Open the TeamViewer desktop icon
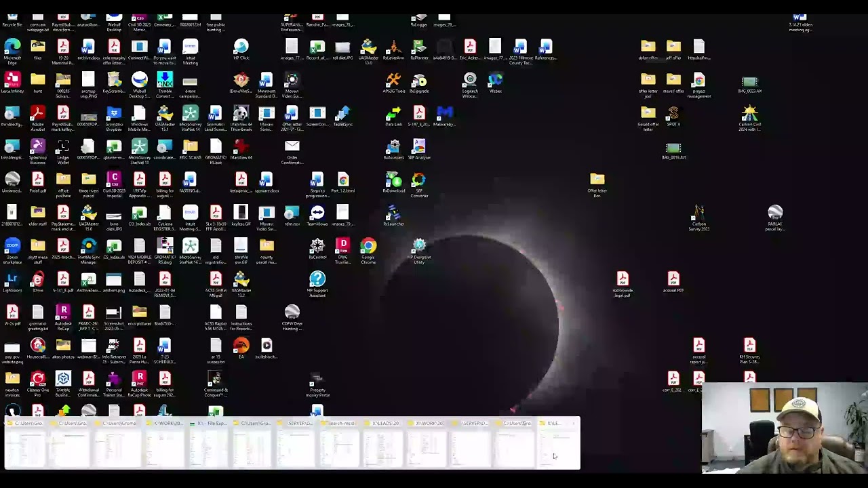 point(317,213)
